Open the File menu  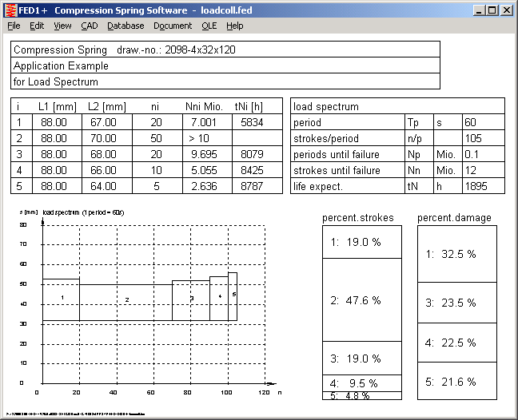(14, 26)
